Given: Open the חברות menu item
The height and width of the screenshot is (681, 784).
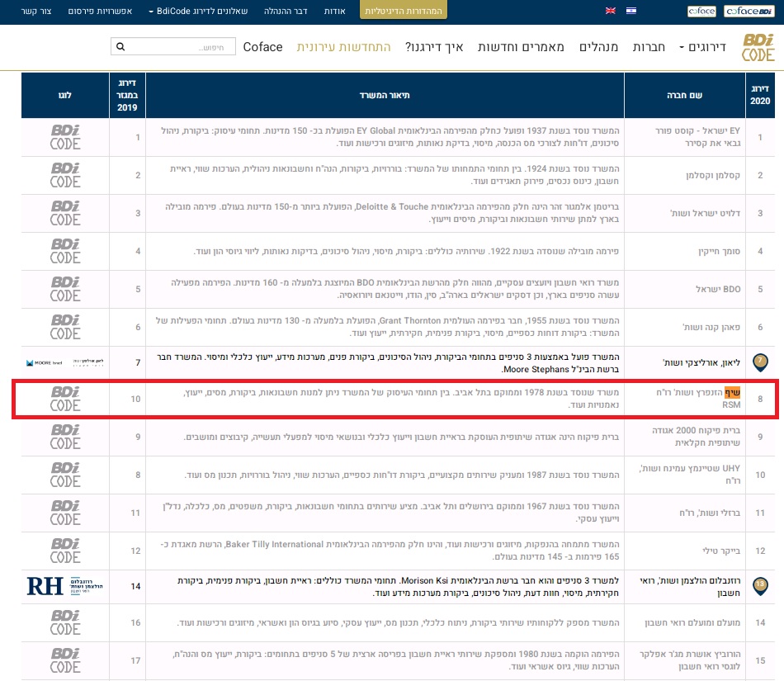Looking at the screenshot, I should tap(649, 47).
